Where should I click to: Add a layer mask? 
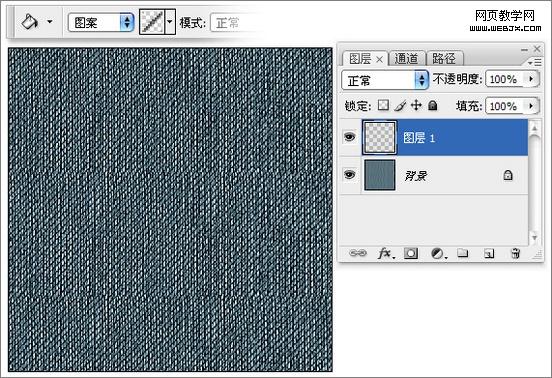[411, 253]
